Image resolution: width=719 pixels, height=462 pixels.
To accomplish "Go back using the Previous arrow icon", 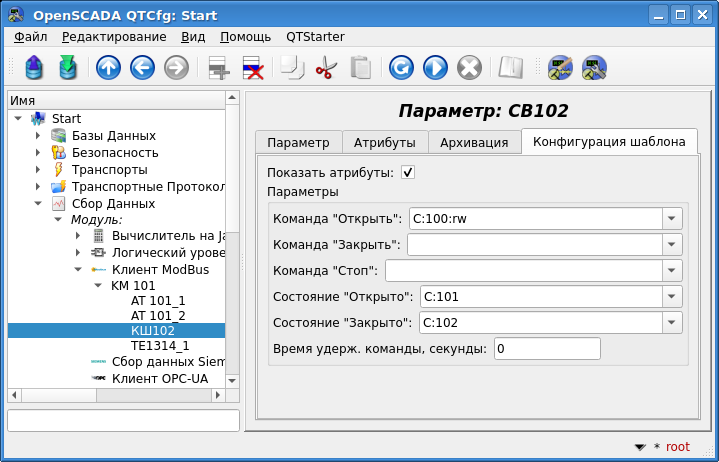I will pos(142,68).
